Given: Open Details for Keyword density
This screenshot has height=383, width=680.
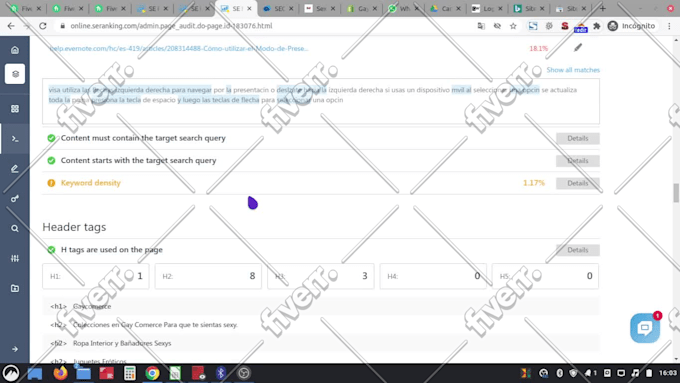Looking at the screenshot, I should (x=578, y=183).
